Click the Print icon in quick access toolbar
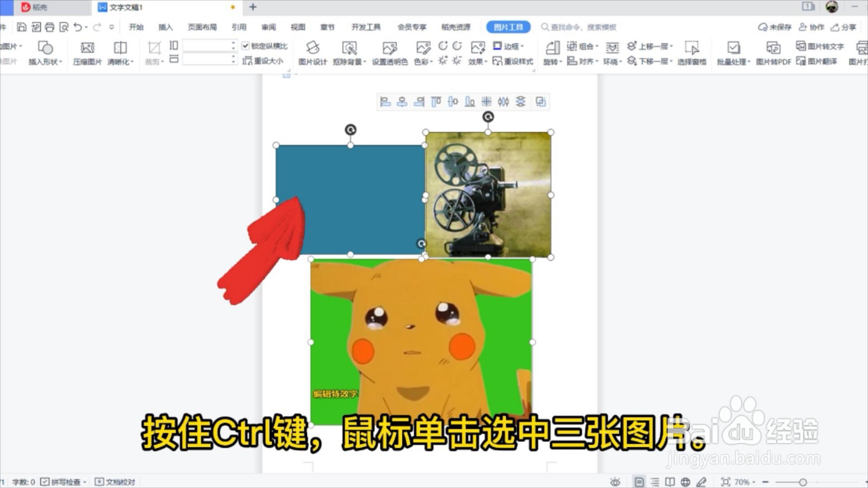Image resolution: width=868 pixels, height=488 pixels. (x=50, y=27)
